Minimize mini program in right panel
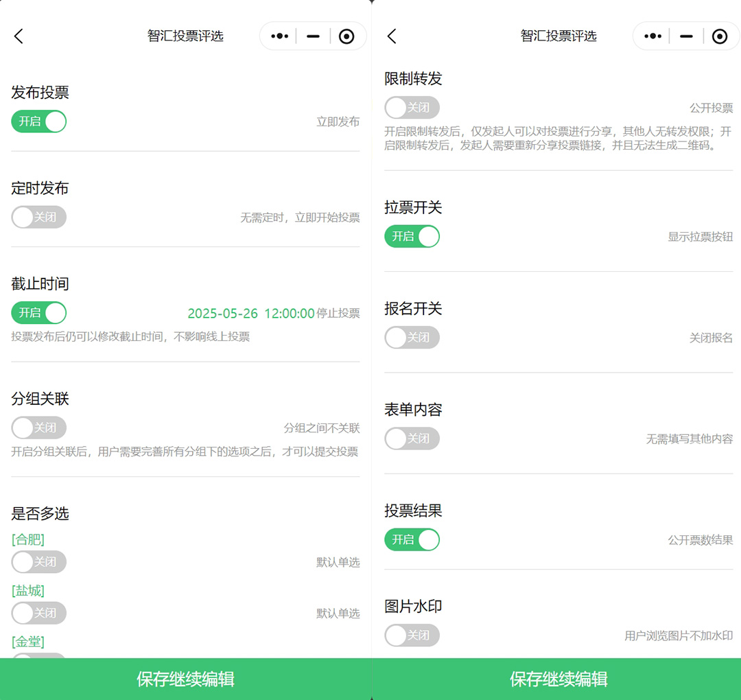Image resolution: width=741 pixels, height=700 pixels. (x=686, y=36)
